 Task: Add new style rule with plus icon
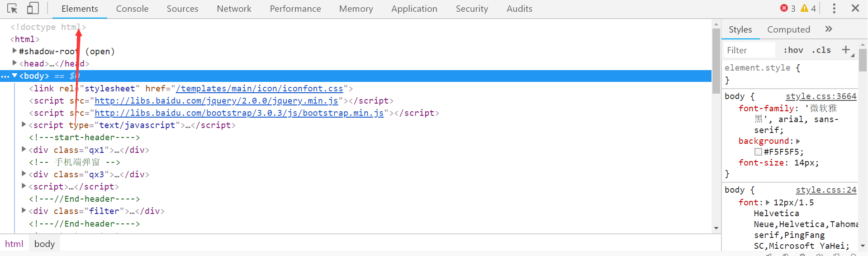(846, 50)
